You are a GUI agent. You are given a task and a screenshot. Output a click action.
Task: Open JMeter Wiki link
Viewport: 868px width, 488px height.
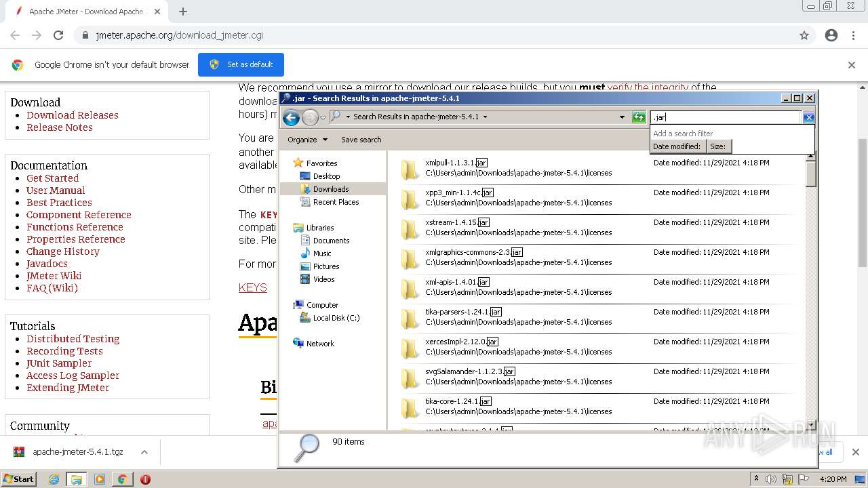coord(54,276)
